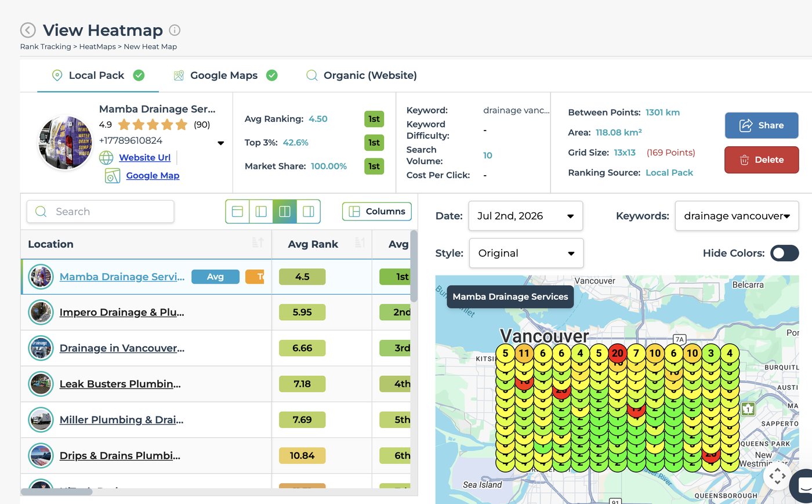812x504 pixels.
Task: Select the active split-columns layout icon
Action: point(285,212)
